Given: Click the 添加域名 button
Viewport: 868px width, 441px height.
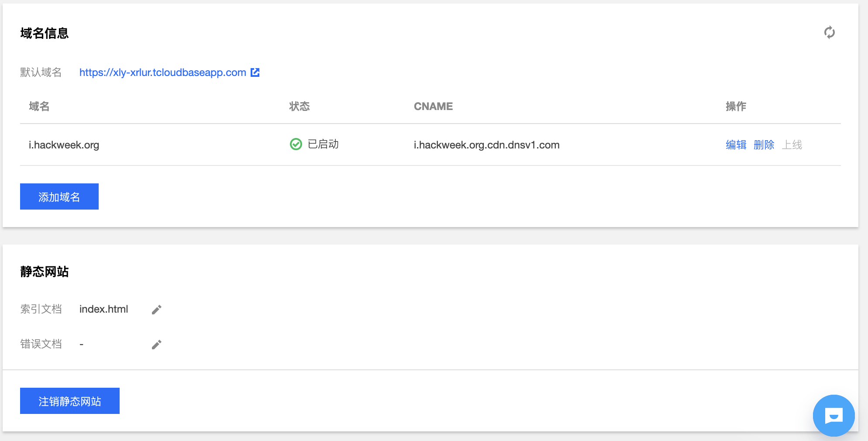Looking at the screenshot, I should coord(59,196).
